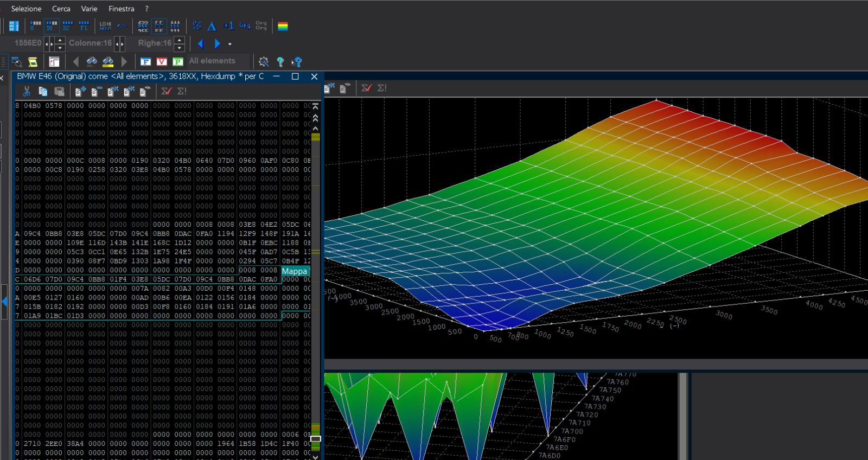The image size is (868, 460).
Task: Decrease Righe:16 with down arrow
Action: point(179,47)
